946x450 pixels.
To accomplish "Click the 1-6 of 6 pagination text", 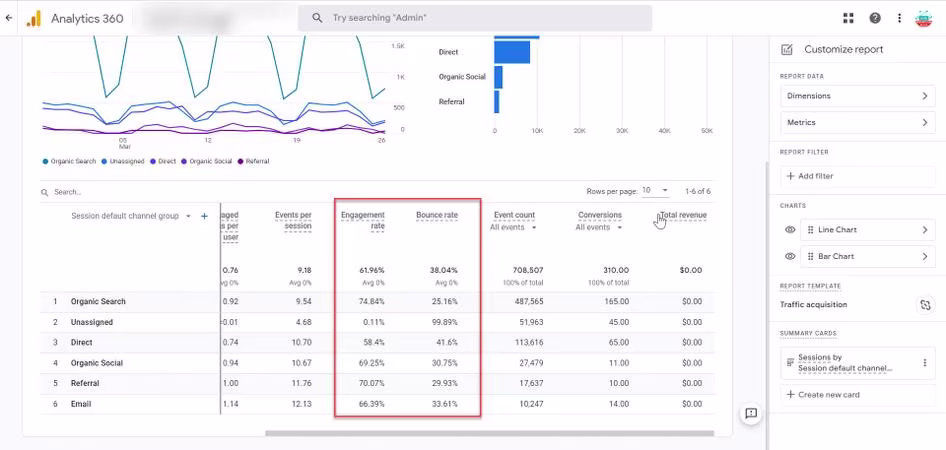I will (699, 191).
